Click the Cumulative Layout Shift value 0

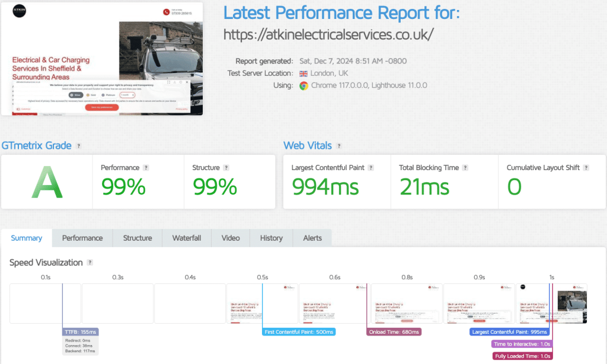pyautogui.click(x=515, y=187)
